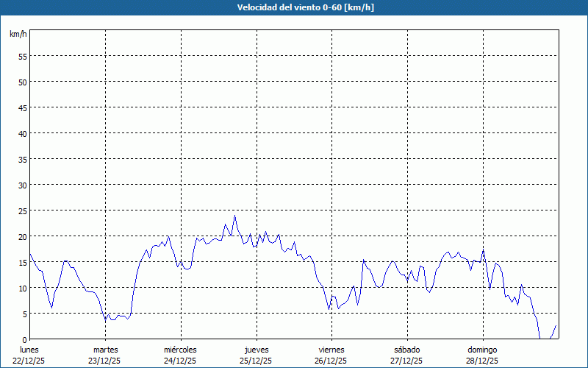The image size is (588, 368).
Task: Select the date 28/12/25 below domingo
Action: click(x=482, y=361)
